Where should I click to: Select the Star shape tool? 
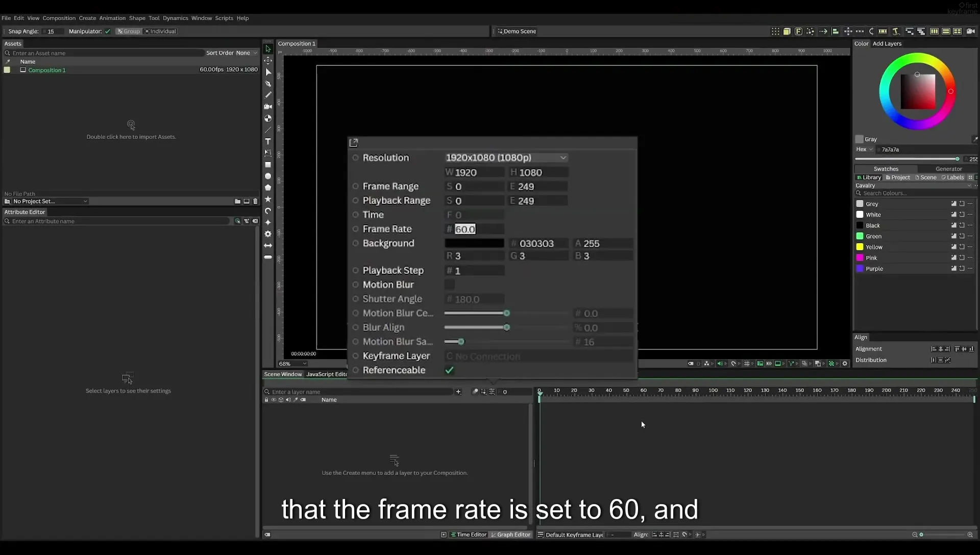pos(268,199)
